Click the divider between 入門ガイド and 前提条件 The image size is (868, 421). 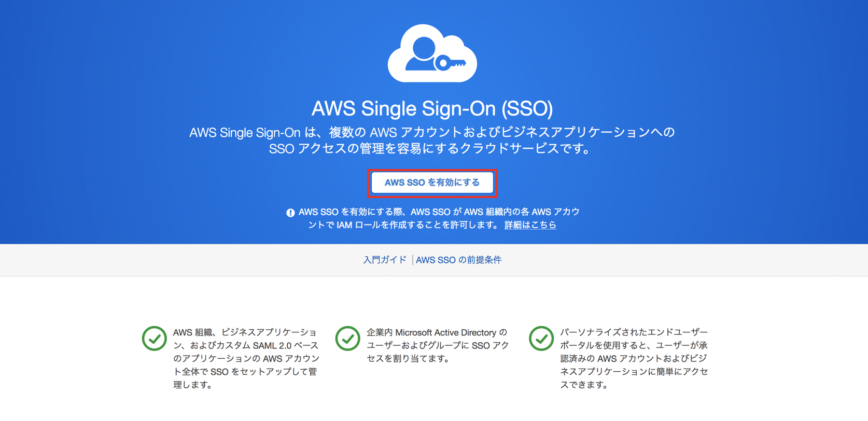pyautogui.click(x=412, y=260)
